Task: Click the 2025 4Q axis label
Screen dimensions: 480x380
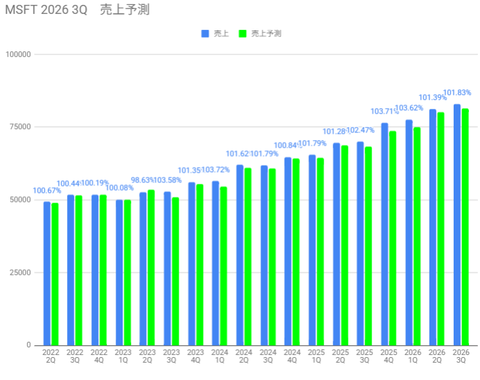Action: point(389,356)
